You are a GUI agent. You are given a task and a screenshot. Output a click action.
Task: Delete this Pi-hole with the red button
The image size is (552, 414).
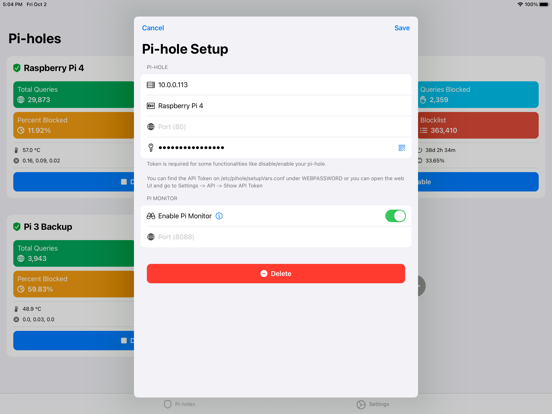(276, 274)
